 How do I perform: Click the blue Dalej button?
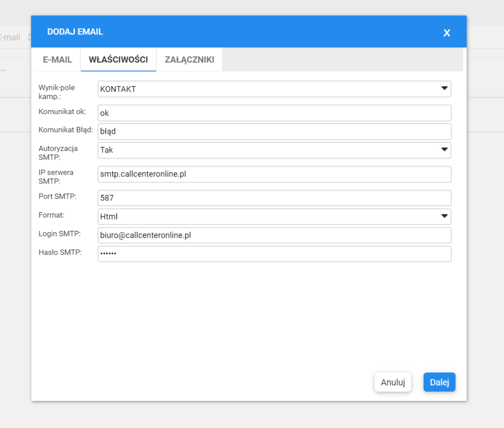click(439, 382)
